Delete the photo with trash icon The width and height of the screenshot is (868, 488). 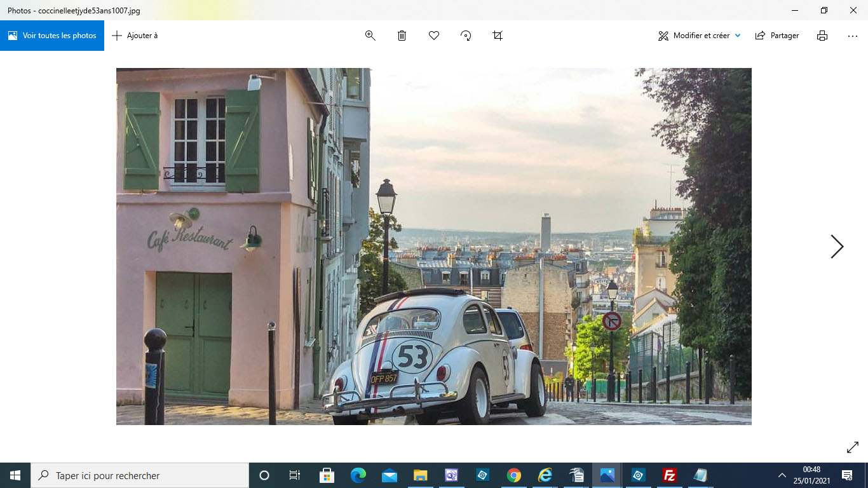pyautogui.click(x=402, y=36)
